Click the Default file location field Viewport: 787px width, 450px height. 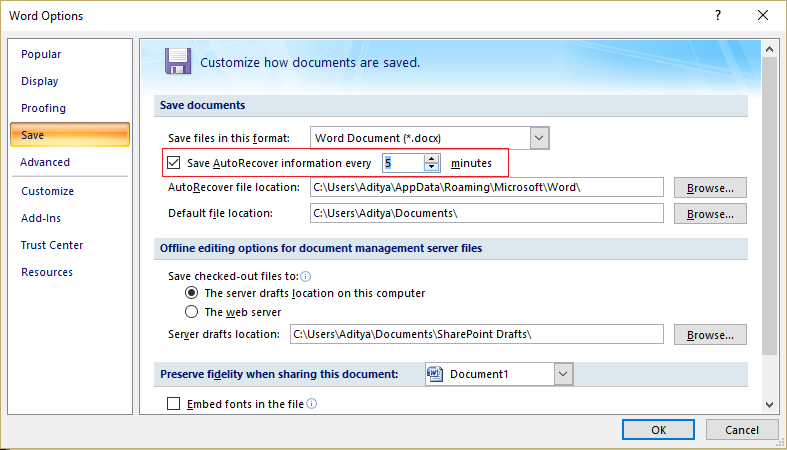coord(486,213)
